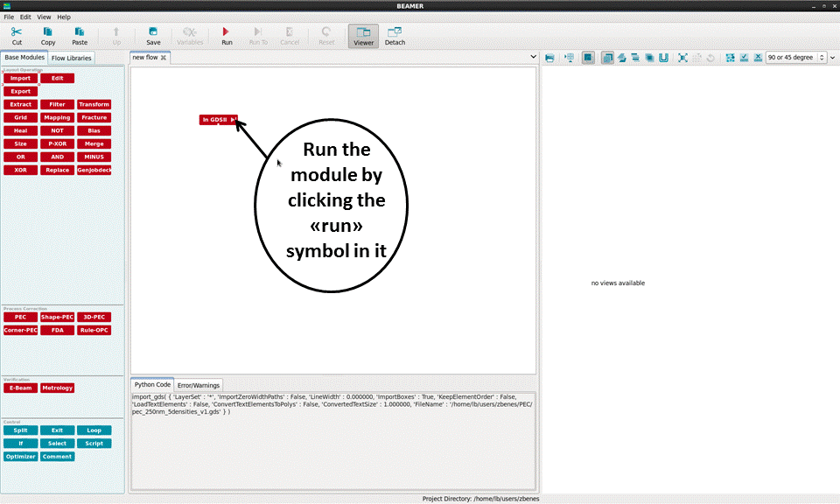Click the zoom-to-fit icon in viewer toolbar
840x504 pixels.
click(x=683, y=58)
